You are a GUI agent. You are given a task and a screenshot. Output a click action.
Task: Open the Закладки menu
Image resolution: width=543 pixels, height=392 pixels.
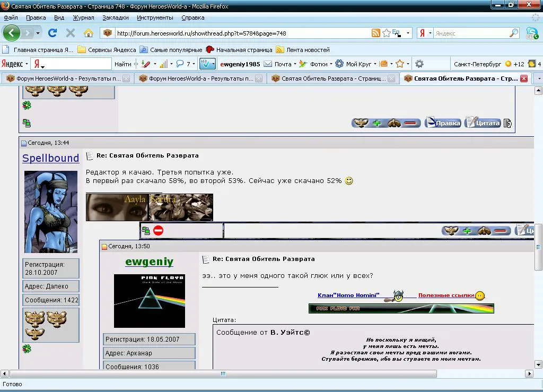pyautogui.click(x=115, y=18)
